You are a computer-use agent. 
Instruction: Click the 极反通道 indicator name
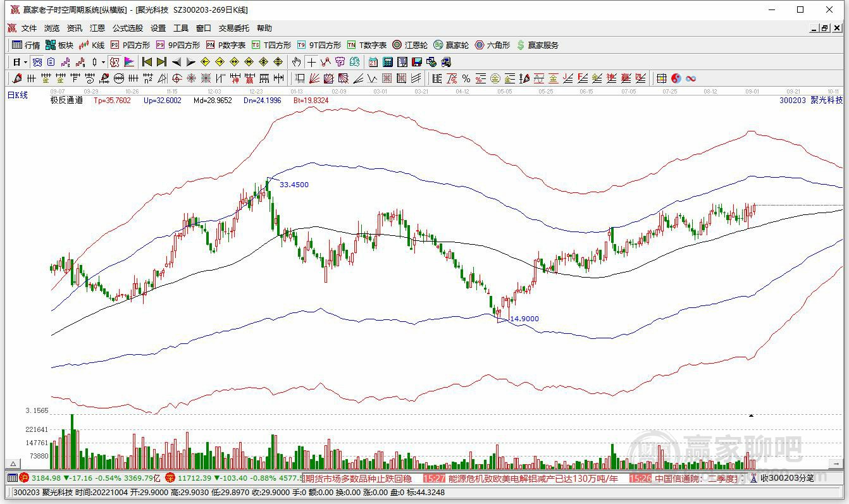tap(66, 100)
